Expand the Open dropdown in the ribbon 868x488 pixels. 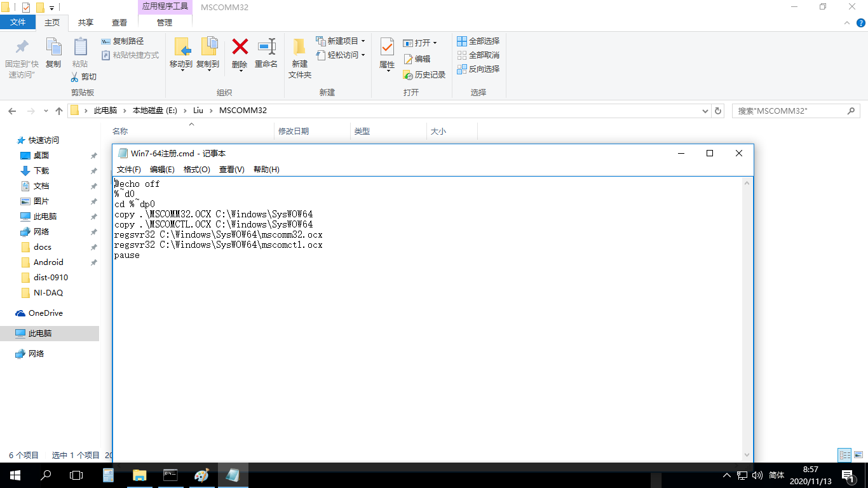pos(435,43)
